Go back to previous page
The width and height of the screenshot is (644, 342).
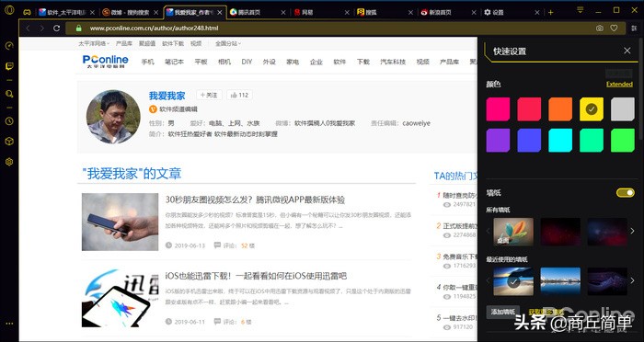[x=28, y=28]
